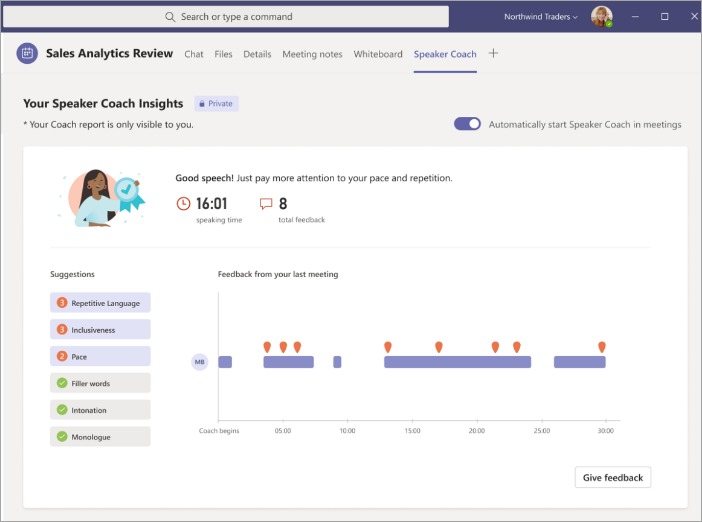Click the meeting calendar icon
The width and height of the screenshot is (702, 522).
[x=27, y=53]
